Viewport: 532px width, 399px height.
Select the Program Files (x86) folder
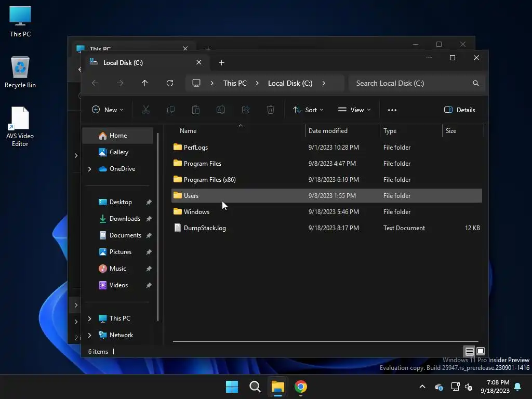tap(326, 179)
